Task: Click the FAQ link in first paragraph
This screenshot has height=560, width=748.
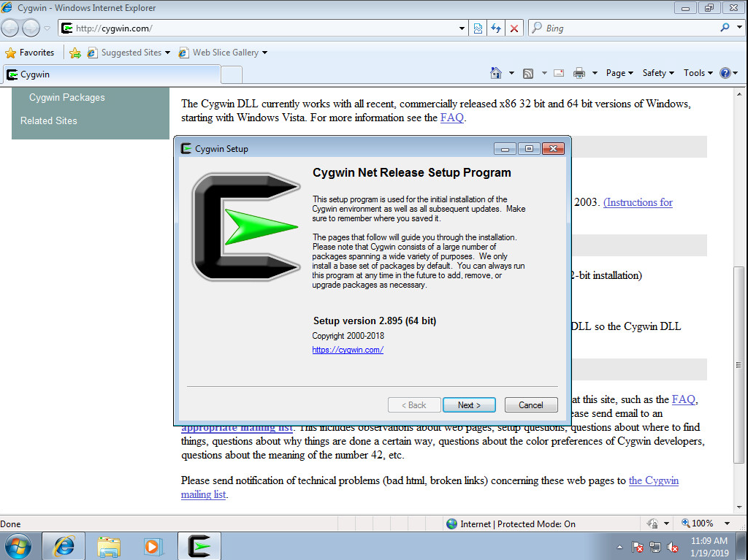Action: click(x=451, y=118)
